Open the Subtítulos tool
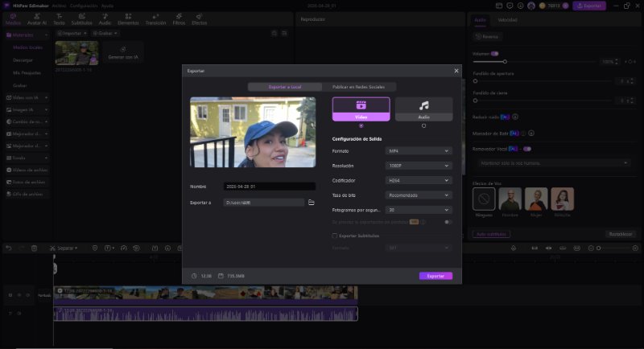 pyautogui.click(x=82, y=19)
